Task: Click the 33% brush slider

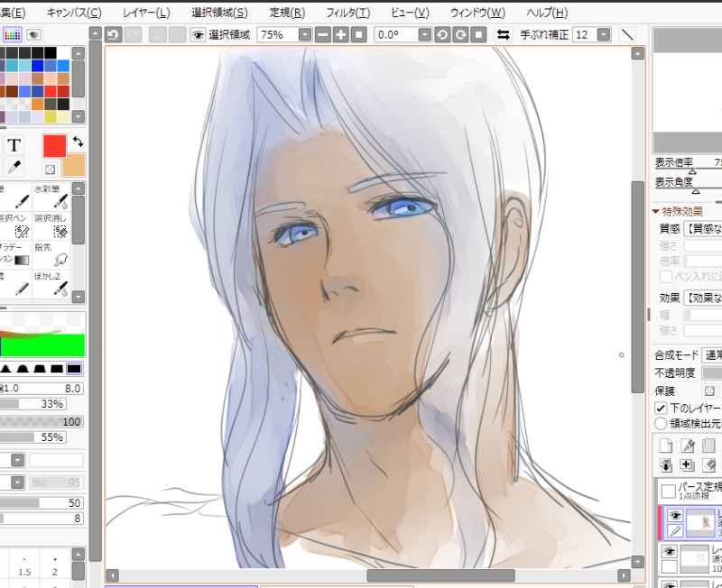Action: pyautogui.click(x=32, y=404)
